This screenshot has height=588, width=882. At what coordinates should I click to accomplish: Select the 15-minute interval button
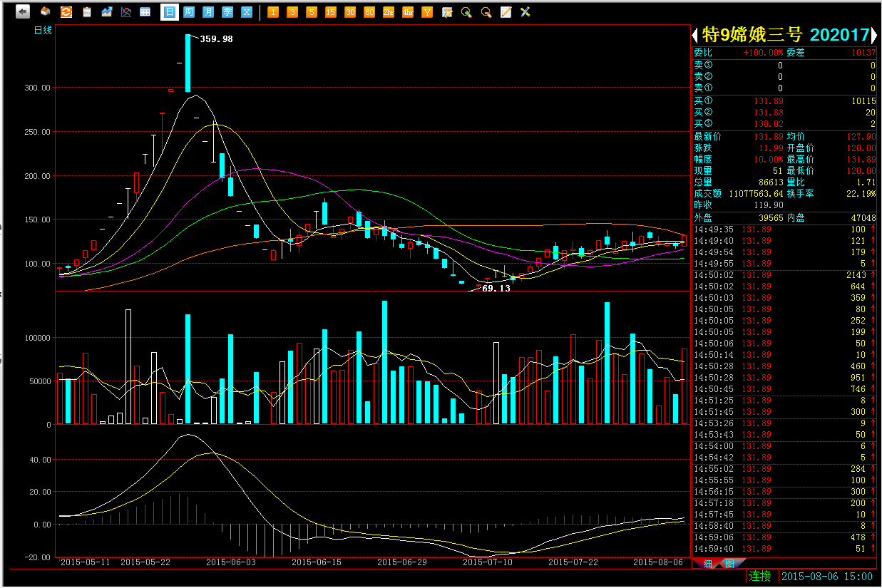[x=330, y=12]
